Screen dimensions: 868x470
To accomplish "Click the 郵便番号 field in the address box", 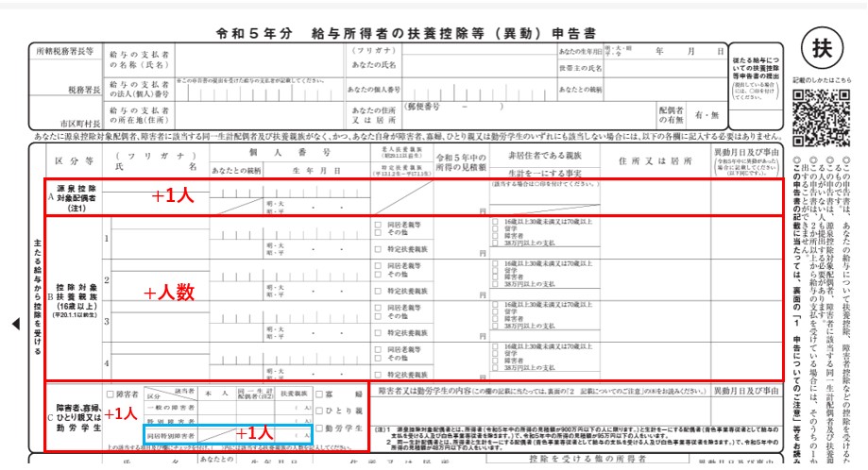I will 453,106.
